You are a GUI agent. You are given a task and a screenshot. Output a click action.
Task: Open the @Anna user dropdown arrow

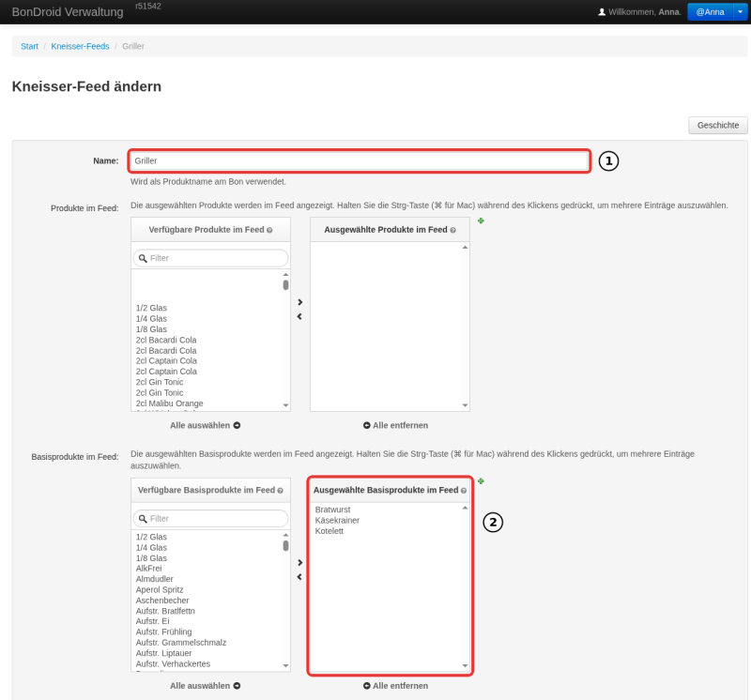(740, 12)
